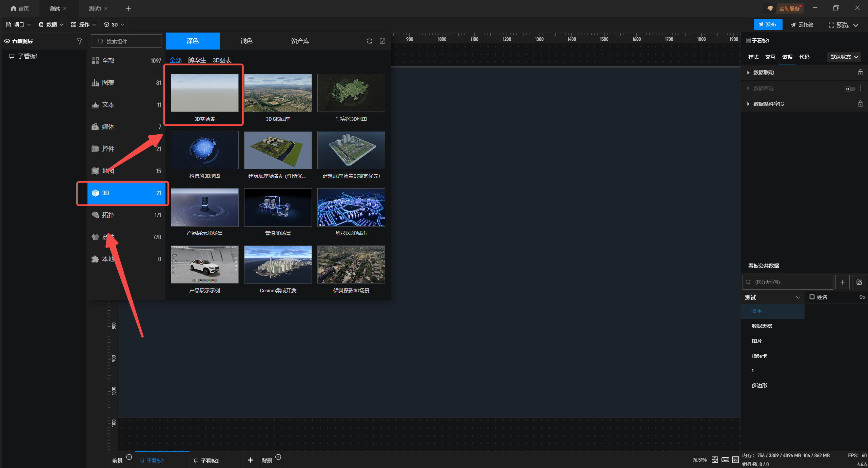Image resolution: width=868 pixels, height=468 pixels.
Task: Check the 姓名 field checkbox
Action: click(812, 297)
